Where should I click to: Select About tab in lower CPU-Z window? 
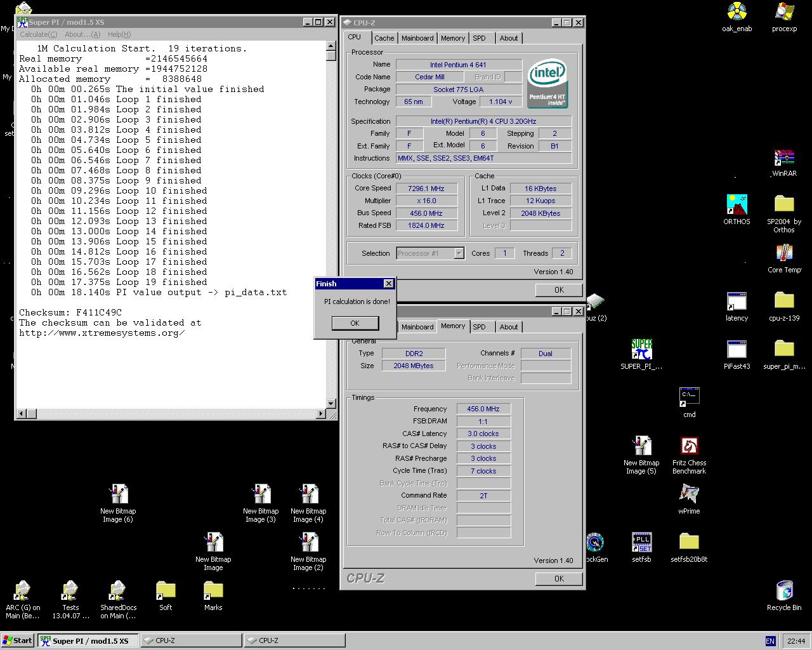509,327
